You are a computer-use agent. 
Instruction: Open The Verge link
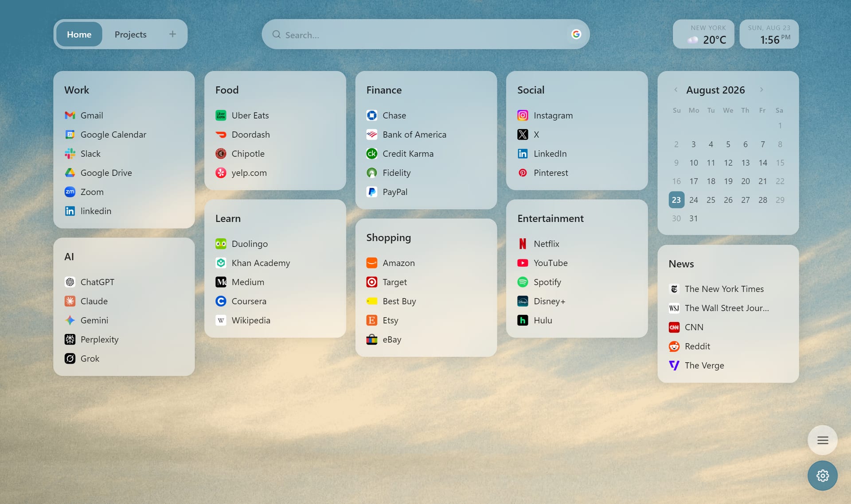tap(696, 365)
